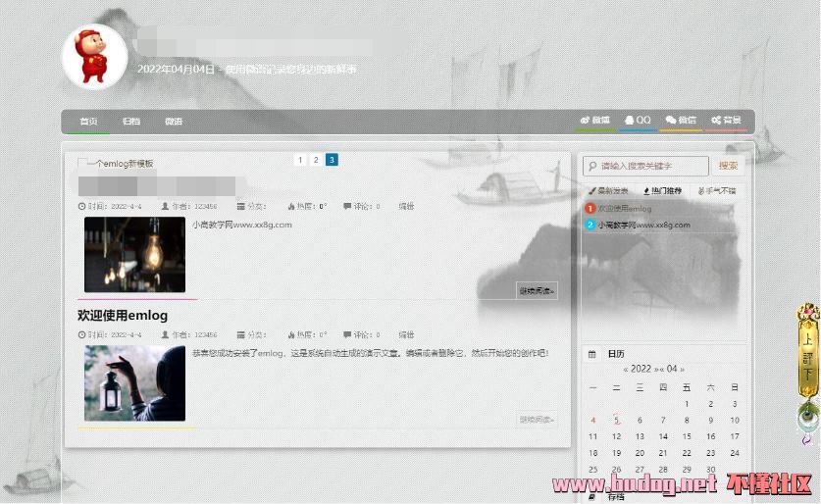Open the 背景 background settings option
Viewport: 821px width, 504px height.
tap(726, 121)
